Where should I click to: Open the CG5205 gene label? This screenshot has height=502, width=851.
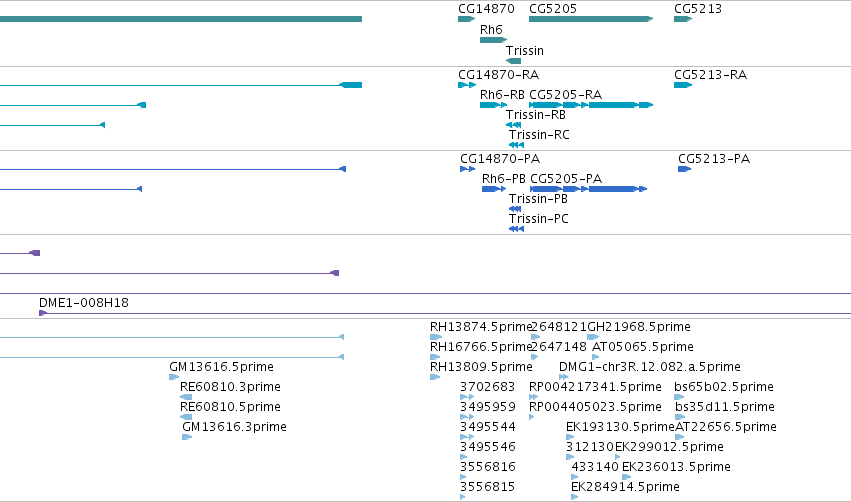(553, 9)
